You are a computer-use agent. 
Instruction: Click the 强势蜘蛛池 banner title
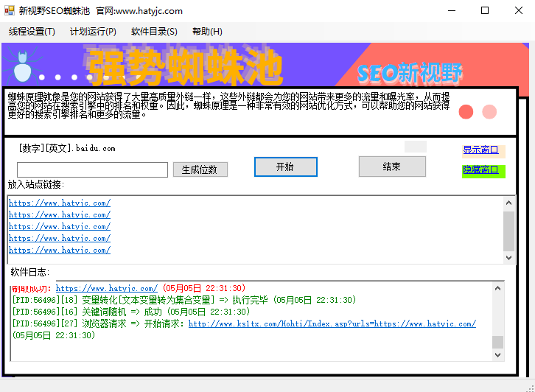[184, 68]
